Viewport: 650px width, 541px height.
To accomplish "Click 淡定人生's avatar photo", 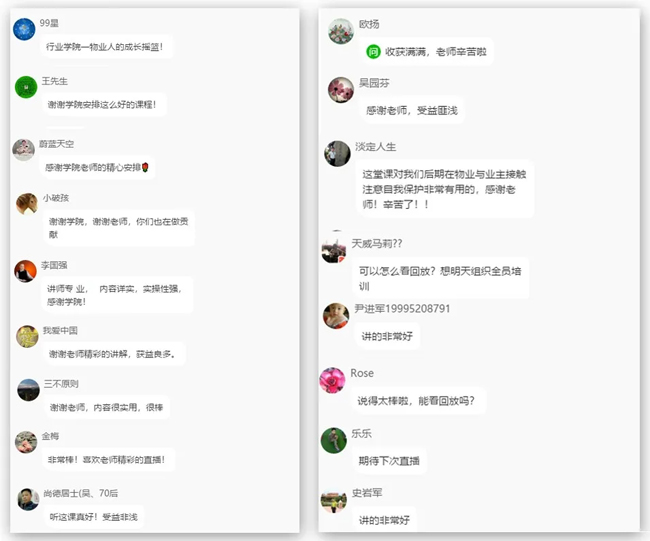I will [x=337, y=153].
